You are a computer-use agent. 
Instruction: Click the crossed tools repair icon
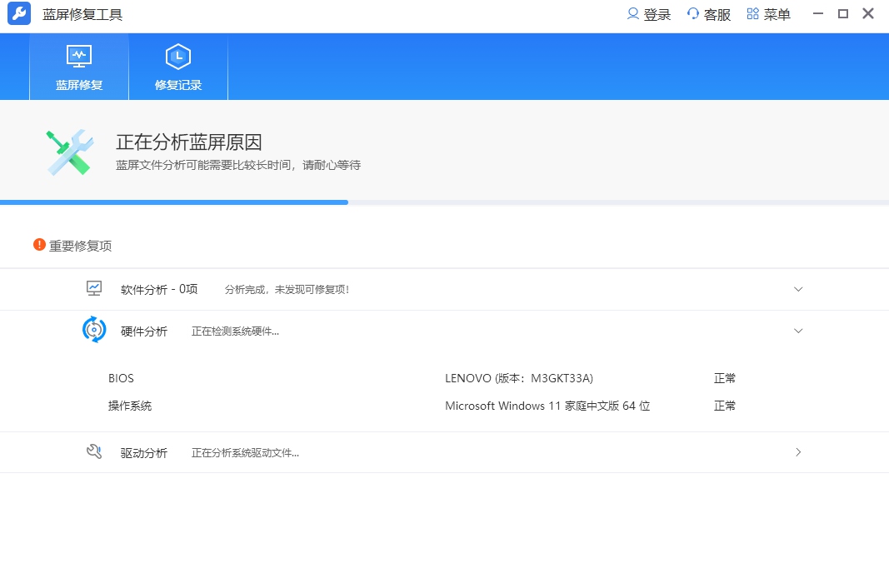pos(68,152)
